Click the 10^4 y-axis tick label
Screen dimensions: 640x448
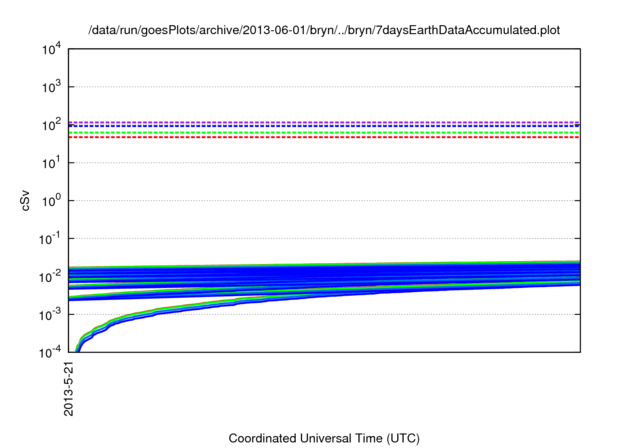coord(51,49)
